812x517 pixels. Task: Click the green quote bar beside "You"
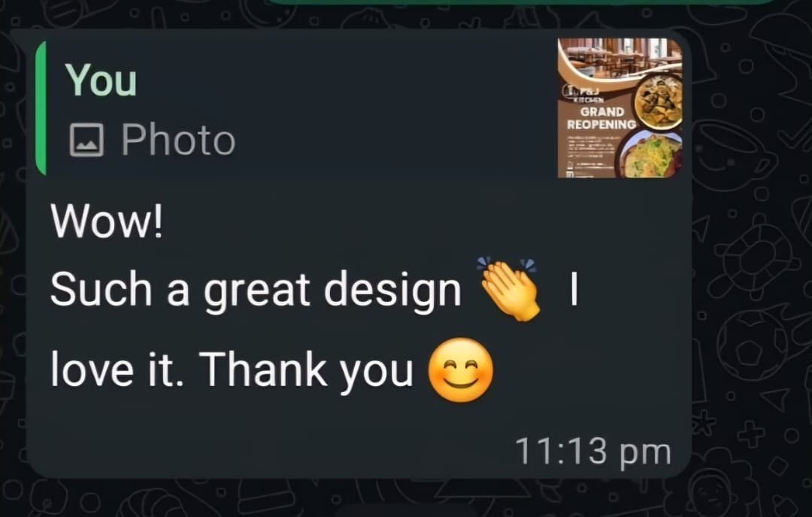[x=41, y=108]
